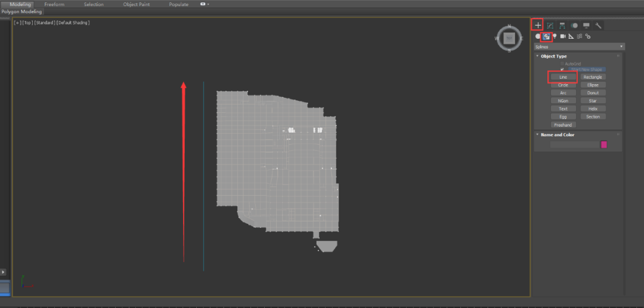This screenshot has width=644, height=308.
Task: Open the Motion tab in command panel
Action: click(574, 26)
